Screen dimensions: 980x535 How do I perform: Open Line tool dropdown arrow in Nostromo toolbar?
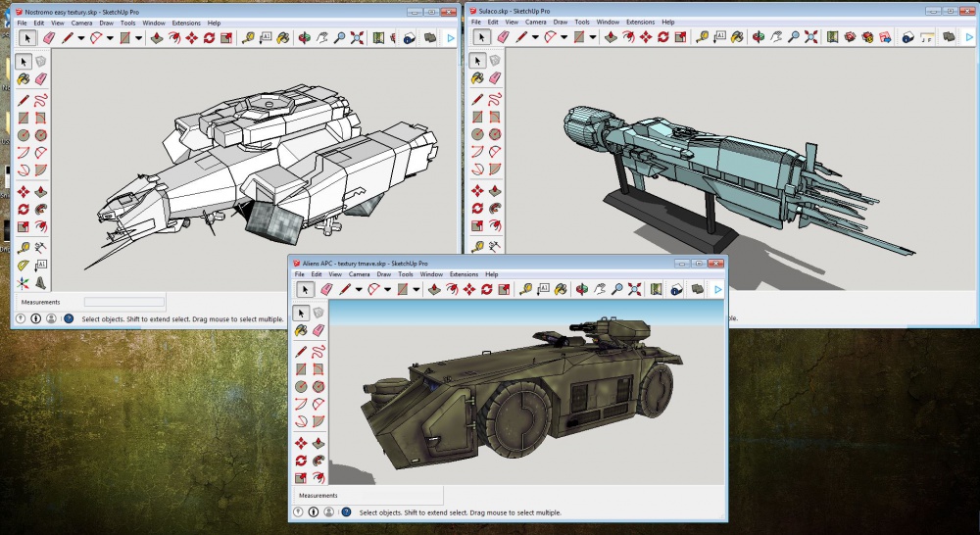pyautogui.click(x=80, y=38)
